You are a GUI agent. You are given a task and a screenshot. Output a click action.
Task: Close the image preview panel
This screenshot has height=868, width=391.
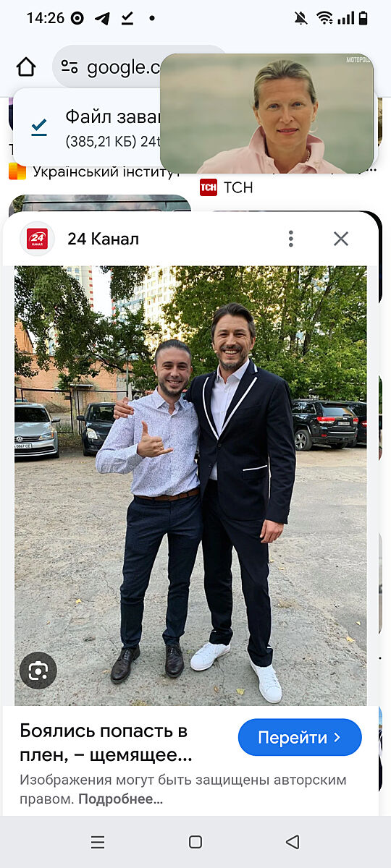(341, 239)
